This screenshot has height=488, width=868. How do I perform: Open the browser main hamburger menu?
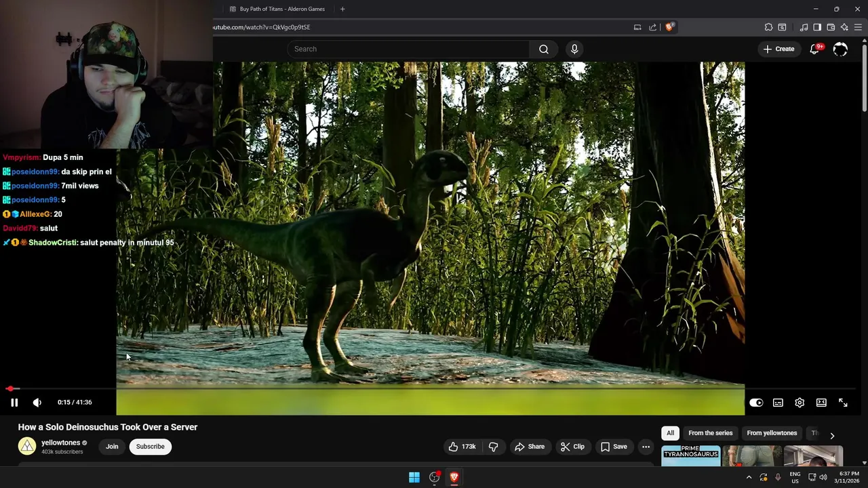pos(858,27)
